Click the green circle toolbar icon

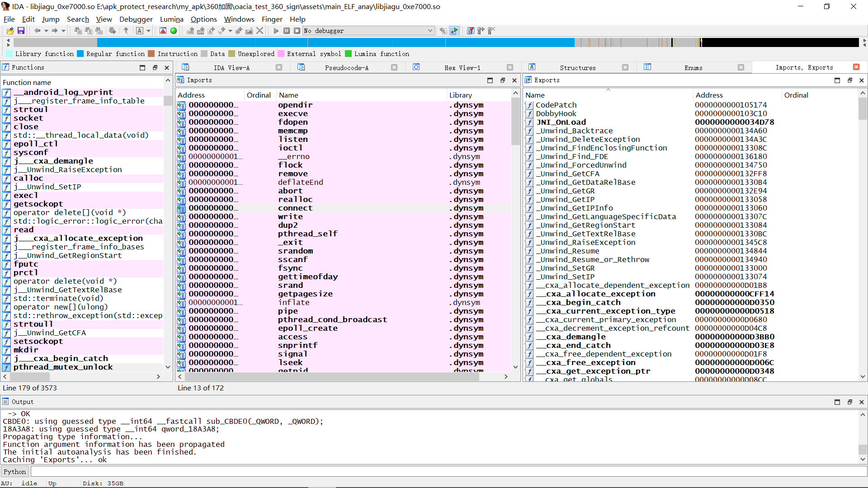tap(174, 31)
